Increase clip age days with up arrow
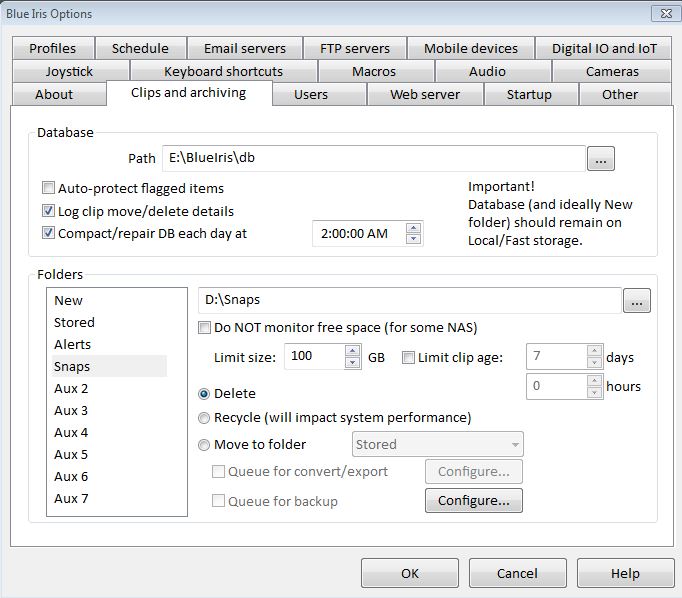The height and width of the screenshot is (598, 682). tap(594, 351)
